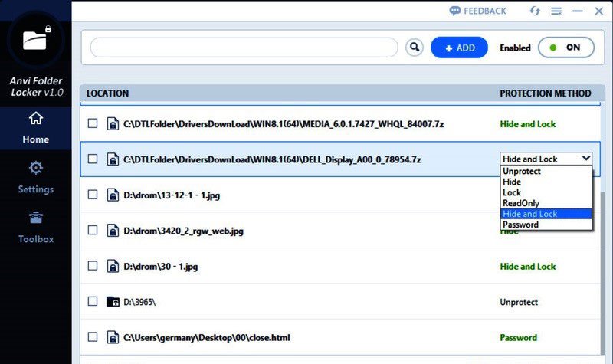The image size is (613, 364).
Task: Click the refresh/sync arrows icon in title bar
Action: [535, 11]
